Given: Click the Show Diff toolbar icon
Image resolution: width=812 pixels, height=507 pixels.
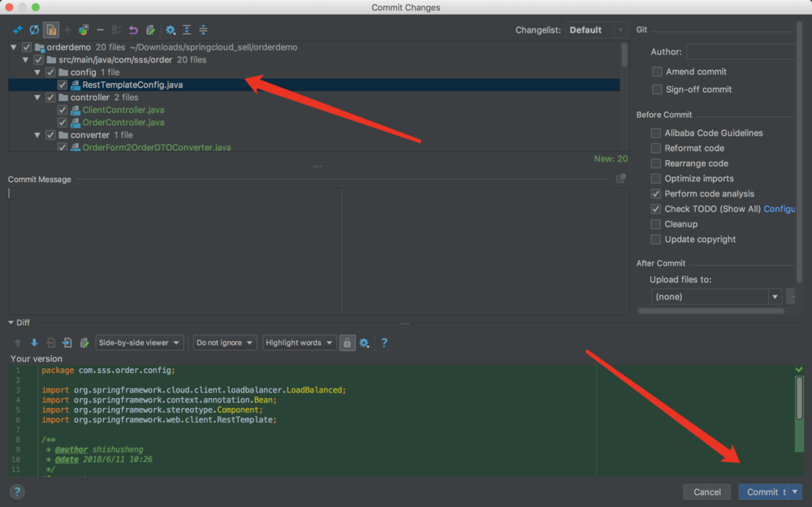Looking at the screenshot, I should tap(17, 30).
